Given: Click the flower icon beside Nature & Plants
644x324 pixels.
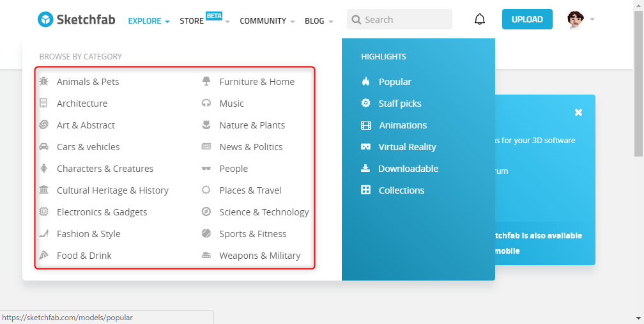Looking at the screenshot, I should 206,125.
